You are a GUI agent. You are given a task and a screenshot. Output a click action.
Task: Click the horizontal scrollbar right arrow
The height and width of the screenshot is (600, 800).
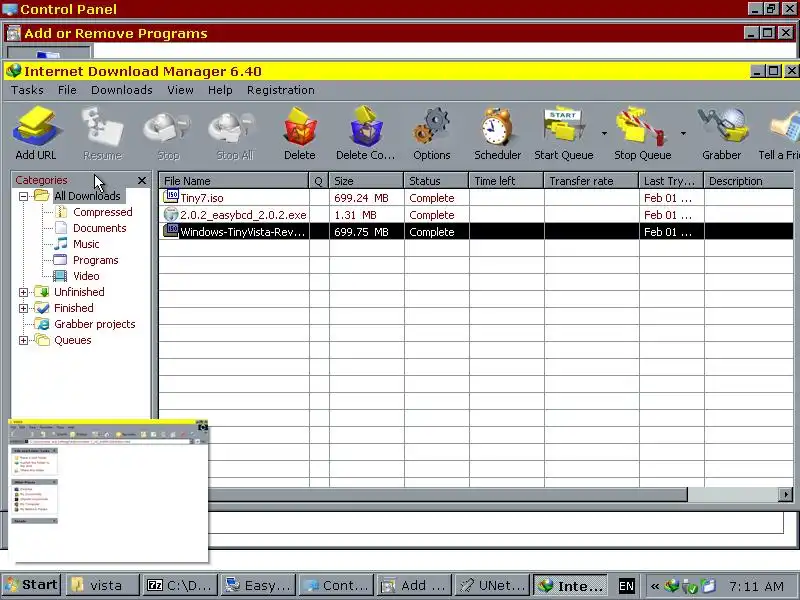(786, 494)
